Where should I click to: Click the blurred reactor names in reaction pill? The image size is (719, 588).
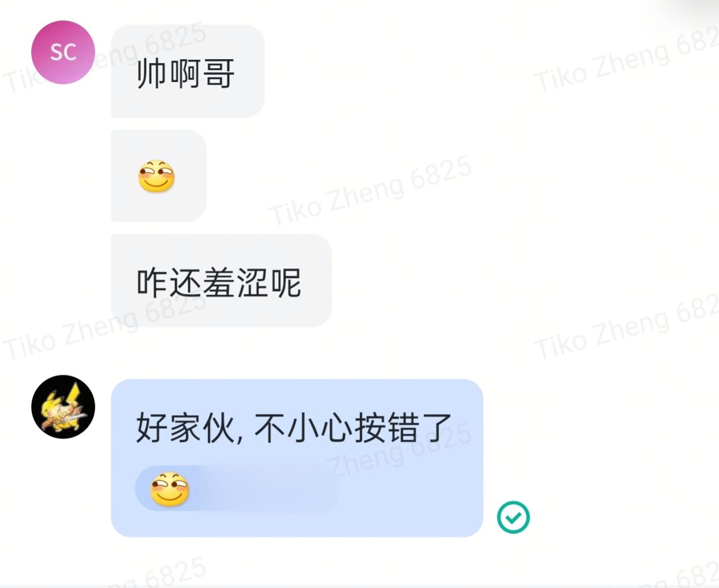pyautogui.click(x=265, y=489)
